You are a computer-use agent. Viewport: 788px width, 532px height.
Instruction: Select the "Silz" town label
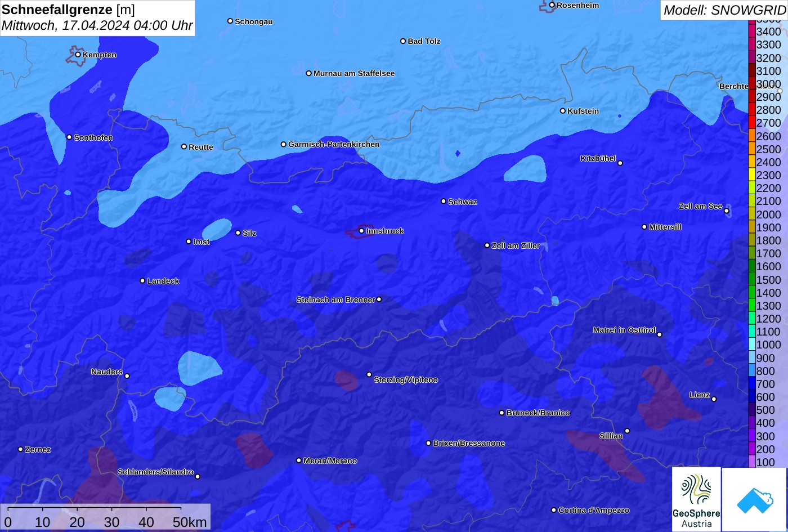click(249, 233)
